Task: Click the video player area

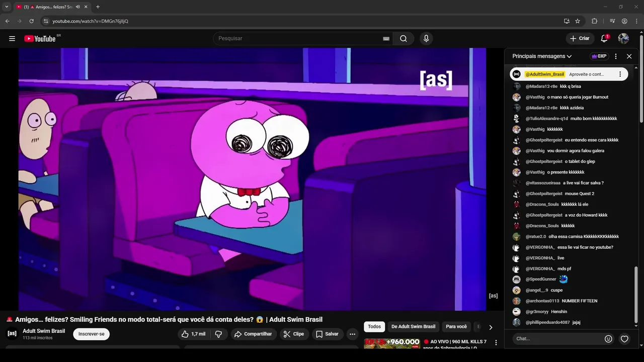Action: (253, 179)
